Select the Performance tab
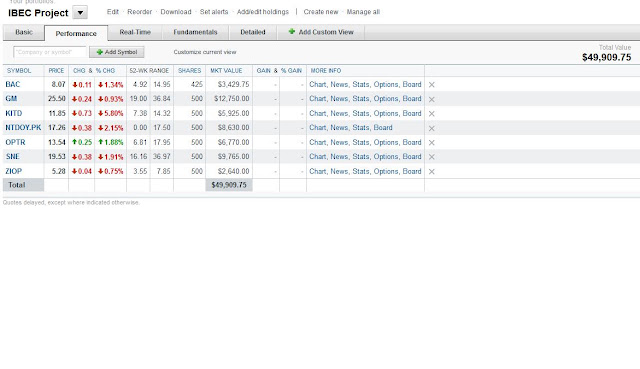The width and height of the screenshot is (640, 369). click(x=76, y=33)
